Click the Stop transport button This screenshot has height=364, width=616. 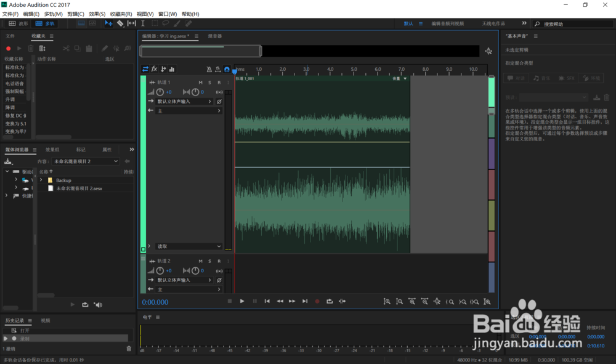[230, 301]
